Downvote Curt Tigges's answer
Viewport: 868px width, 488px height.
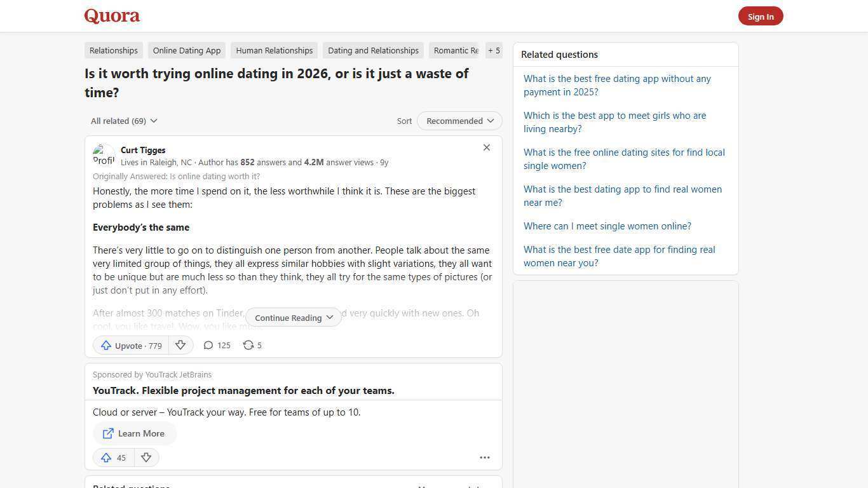pos(180,345)
